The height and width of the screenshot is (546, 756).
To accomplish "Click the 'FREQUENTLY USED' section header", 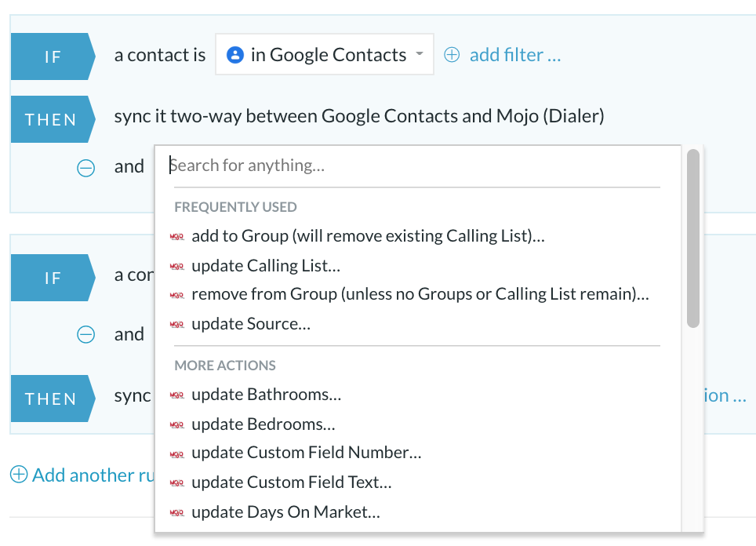I will 235,207.
